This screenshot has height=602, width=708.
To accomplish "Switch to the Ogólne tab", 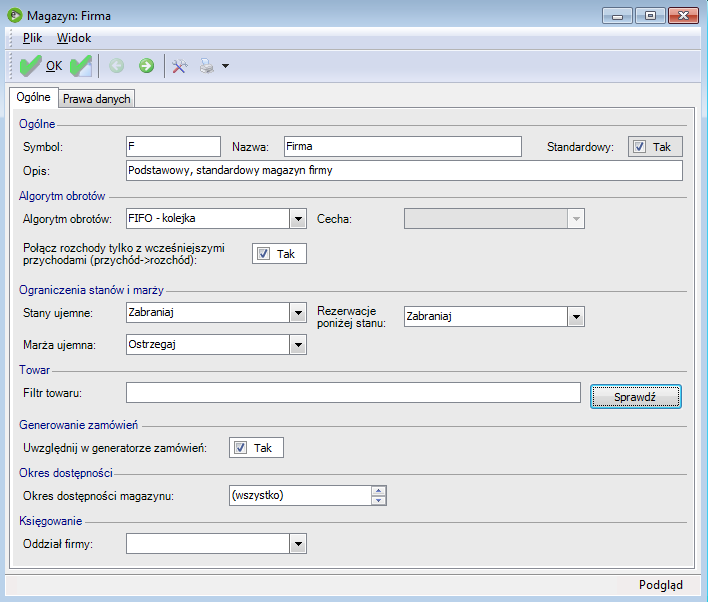I will [33, 97].
